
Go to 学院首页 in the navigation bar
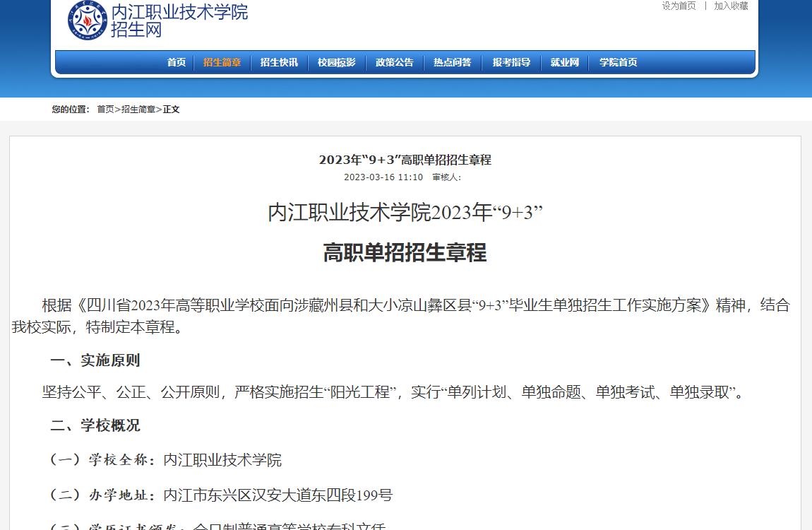point(619,62)
